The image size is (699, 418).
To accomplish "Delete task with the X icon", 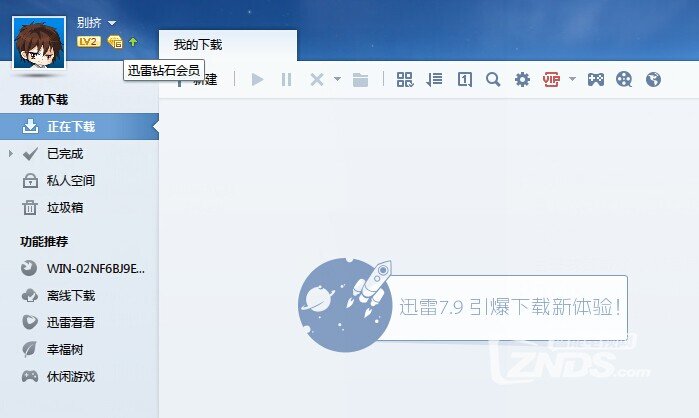I will pyautogui.click(x=317, y=80).
